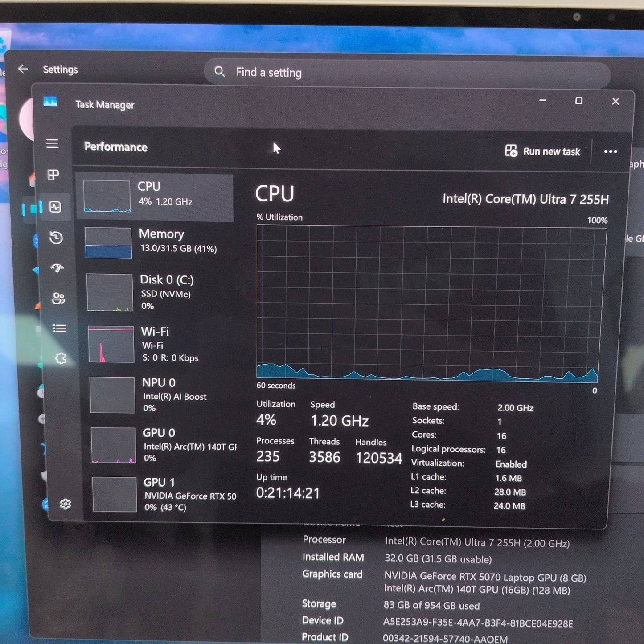644x644 pixels.
Task: Click the Device ID value in Settings
Action: (478, 623)
